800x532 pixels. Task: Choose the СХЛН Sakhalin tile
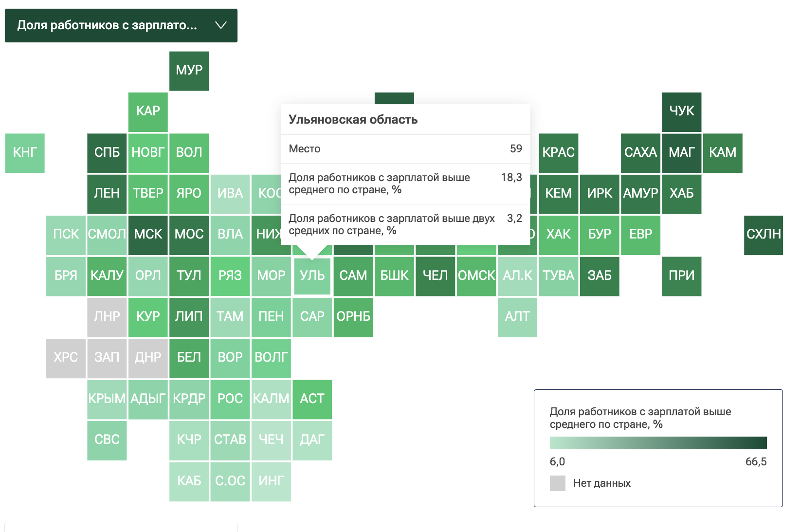click(764, 235)
